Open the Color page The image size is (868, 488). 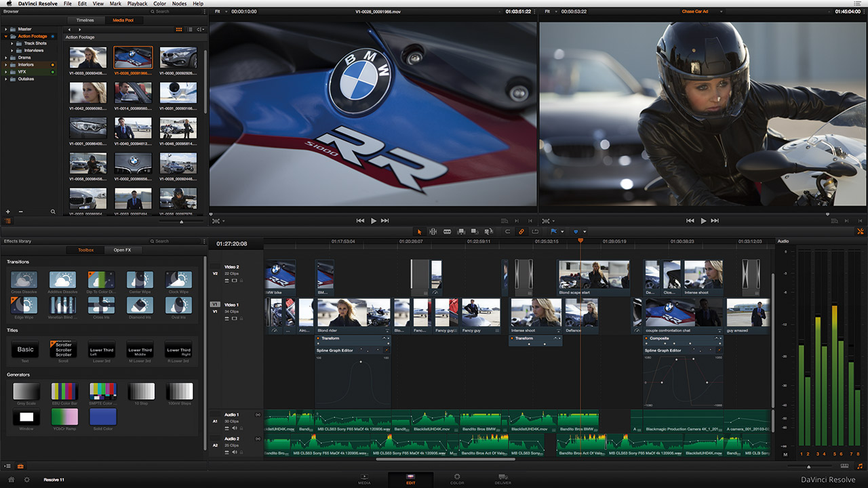(x=457, y=479)
